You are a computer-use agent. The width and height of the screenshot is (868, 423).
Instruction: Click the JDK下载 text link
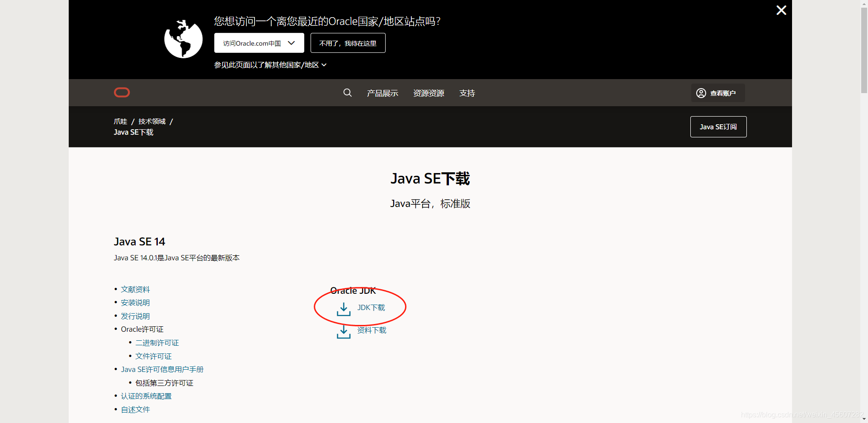(x=371, y=308)
